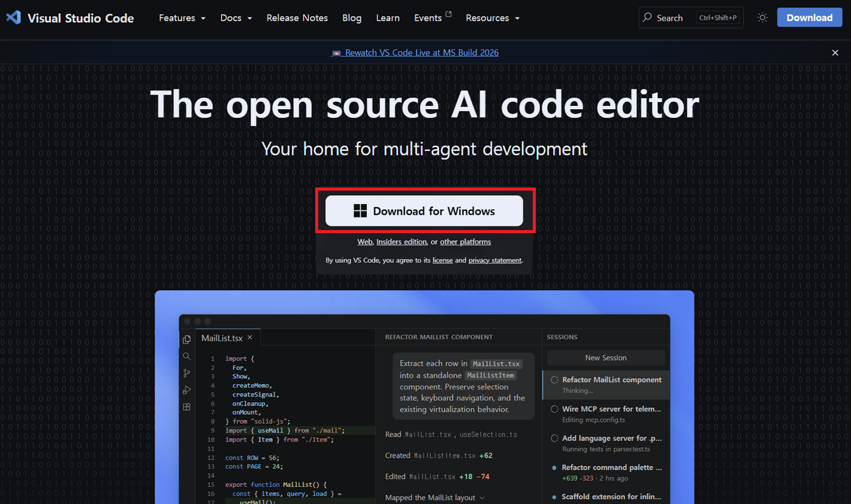
Task: Click blue dot of Refactor command palette
Action: coord(554,467)
